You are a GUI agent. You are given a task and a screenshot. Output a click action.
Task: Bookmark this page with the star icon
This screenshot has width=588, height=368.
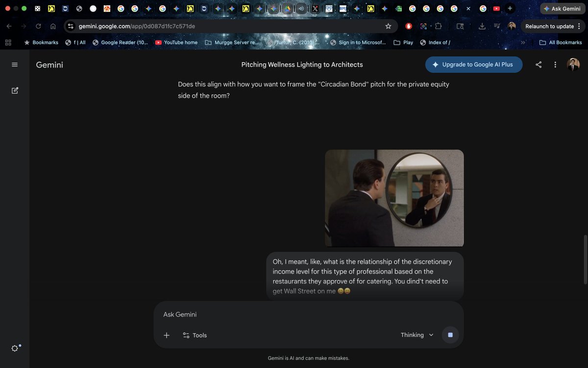[388, 26]
